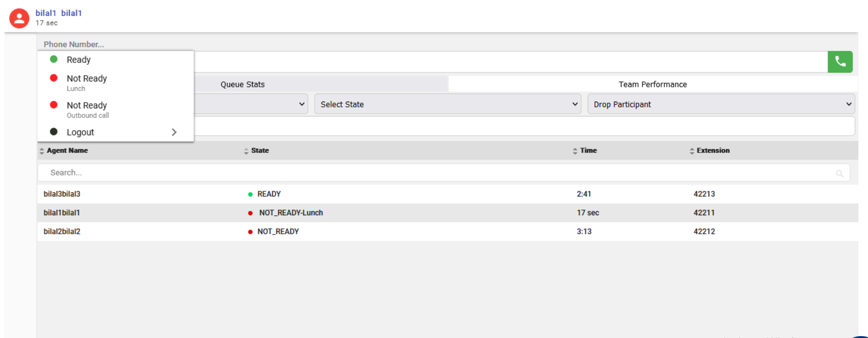Screen dimensions: 868x338
Task: Select the bilal2bilal2 agent row
Action: tap(62, 232)
